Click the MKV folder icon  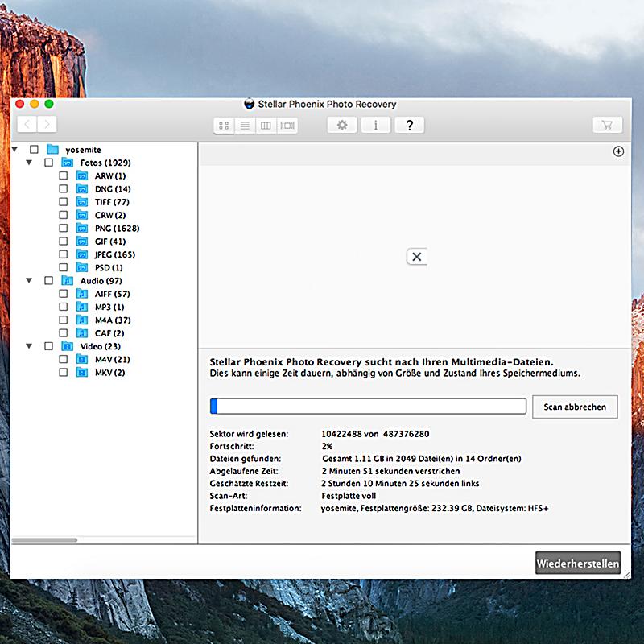82,373
